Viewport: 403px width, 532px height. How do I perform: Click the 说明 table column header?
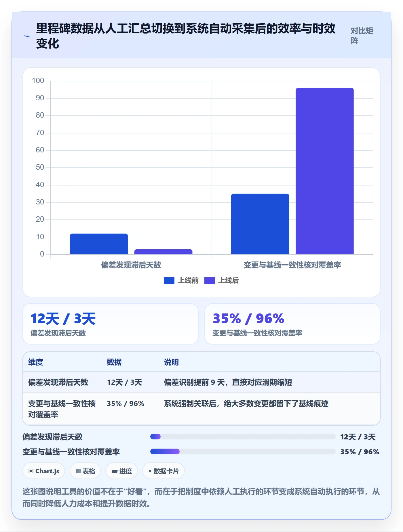click(x=171, y=362)
